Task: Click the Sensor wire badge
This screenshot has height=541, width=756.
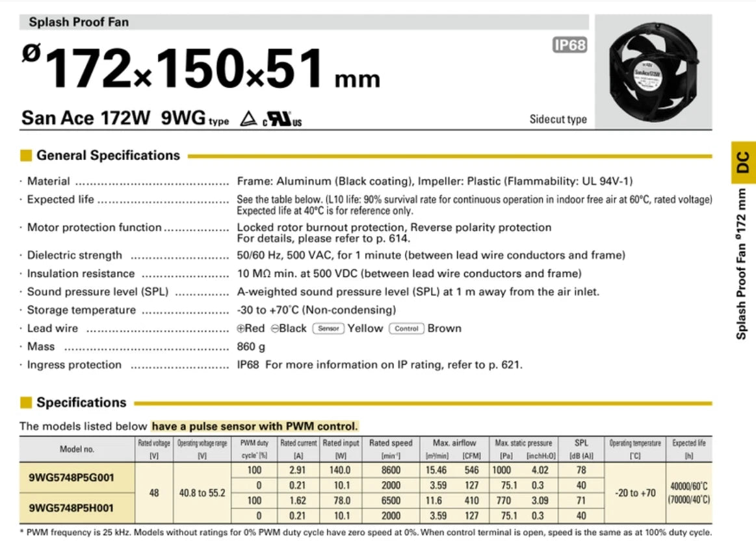Action: [328, 328]
